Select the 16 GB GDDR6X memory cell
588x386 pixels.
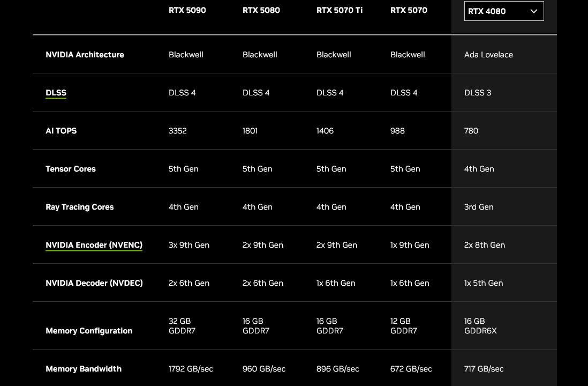480,326
